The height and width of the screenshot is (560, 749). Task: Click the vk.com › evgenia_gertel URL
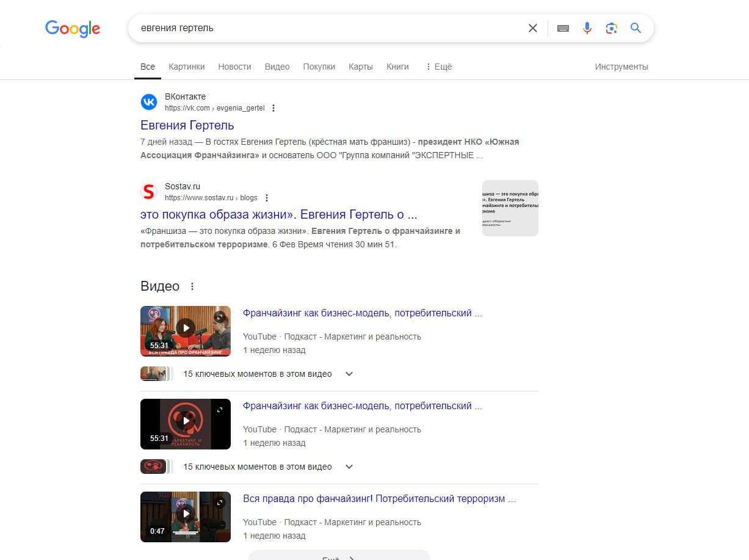pyautogui.click(x=215, y=108)
